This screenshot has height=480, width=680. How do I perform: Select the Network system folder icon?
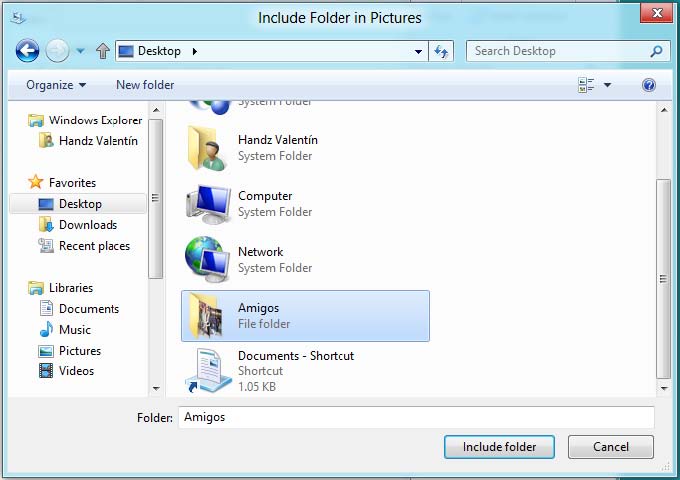208,260
